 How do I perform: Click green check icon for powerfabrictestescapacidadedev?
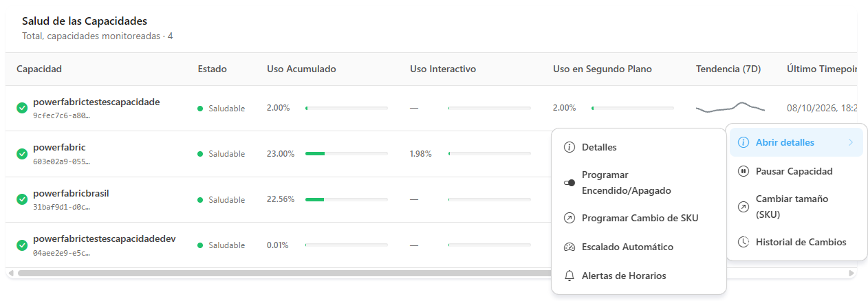(22, 245)
